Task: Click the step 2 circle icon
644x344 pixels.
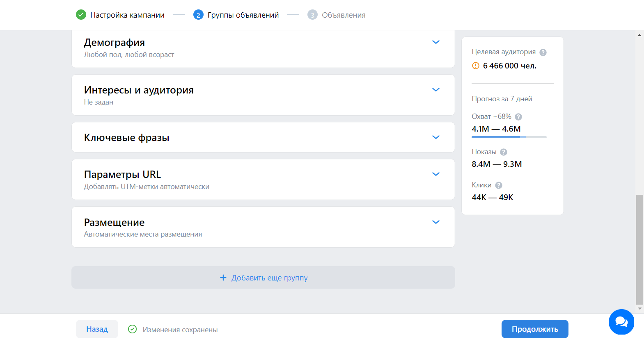Action: coord(198,15)
